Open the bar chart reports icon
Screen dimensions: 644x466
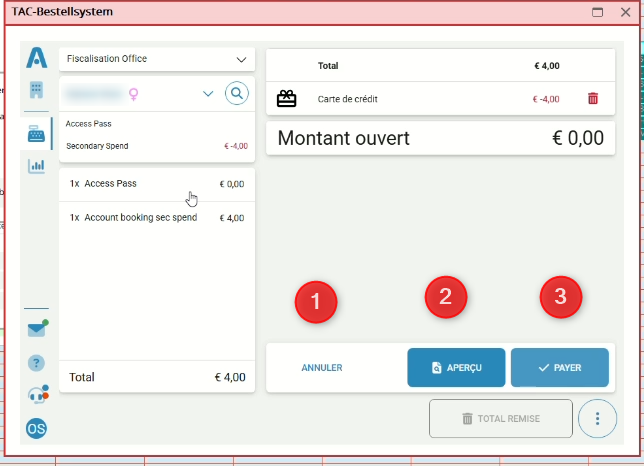pos(36,166)
